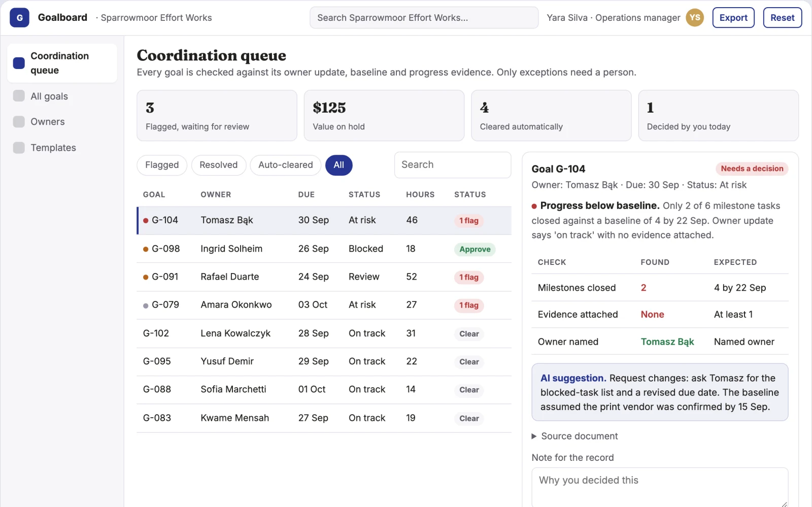Show Auto-cleared goals
The height and width of the screenshot is (507, 812).
coord(285,165)
